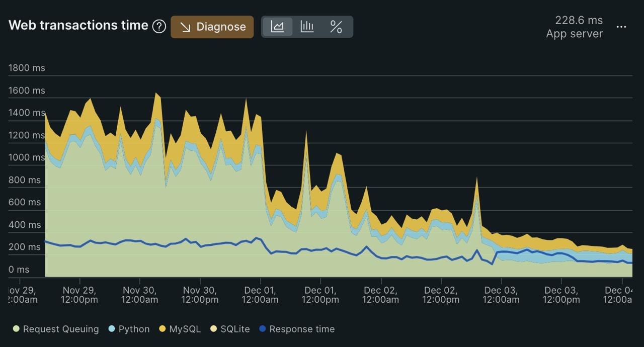The height and width of the screenshot is (347, 644).
Task: Switch to area chart view
Action: click(278, 27)
